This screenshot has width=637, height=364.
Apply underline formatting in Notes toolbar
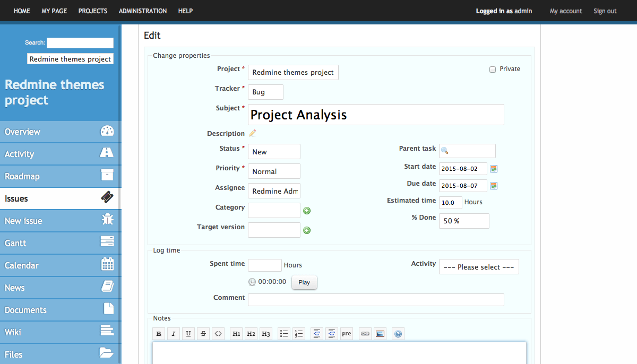coord(188,334)
